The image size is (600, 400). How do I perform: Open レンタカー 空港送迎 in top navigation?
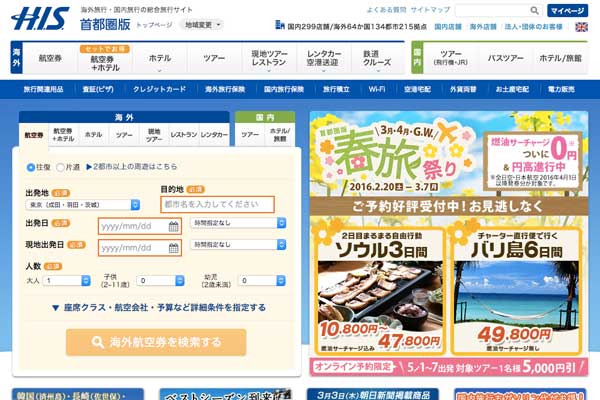point(324,59)
